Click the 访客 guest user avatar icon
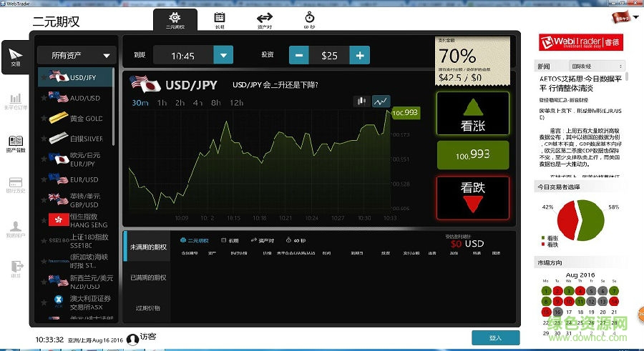This screenshot has height=351, width=644. [x=132, y=339]
